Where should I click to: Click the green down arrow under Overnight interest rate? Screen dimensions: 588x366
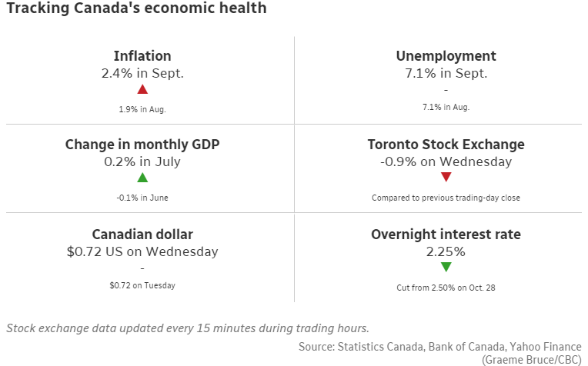[x=446, y=267]
